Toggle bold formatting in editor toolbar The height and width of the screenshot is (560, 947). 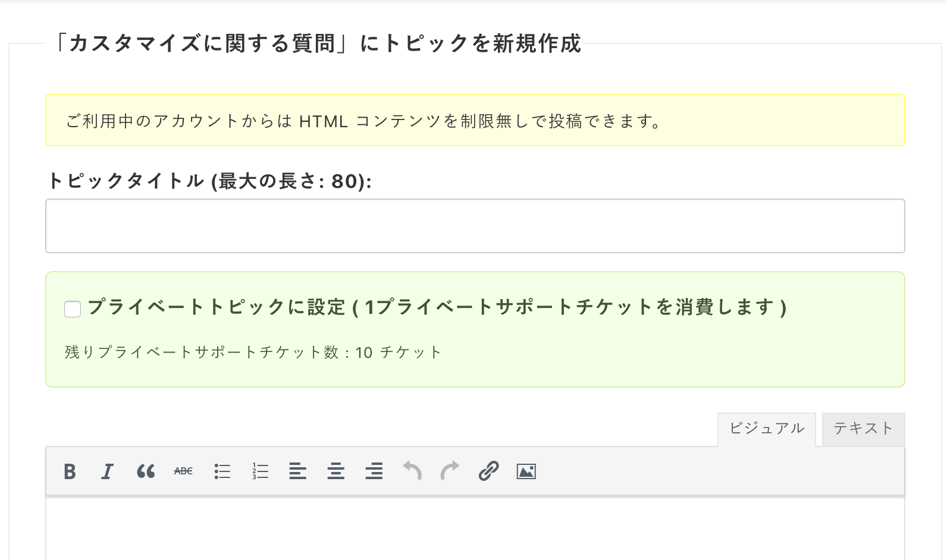70,471
